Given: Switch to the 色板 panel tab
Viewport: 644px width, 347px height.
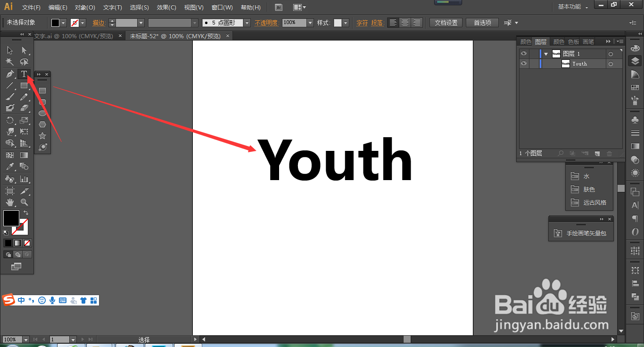Looking at the screenshot, I should 573,41.
